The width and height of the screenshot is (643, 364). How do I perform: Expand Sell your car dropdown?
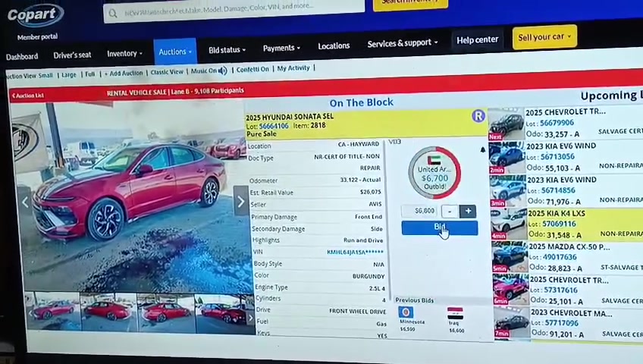(x=544, y=37)
